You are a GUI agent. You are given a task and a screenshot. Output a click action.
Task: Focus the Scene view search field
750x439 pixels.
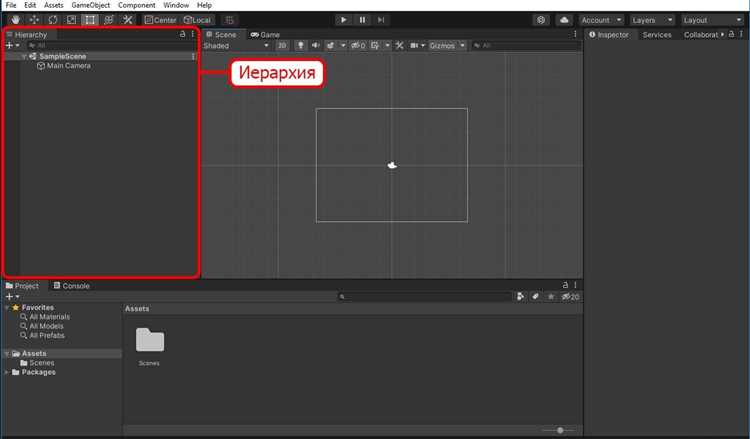point(525,46)
